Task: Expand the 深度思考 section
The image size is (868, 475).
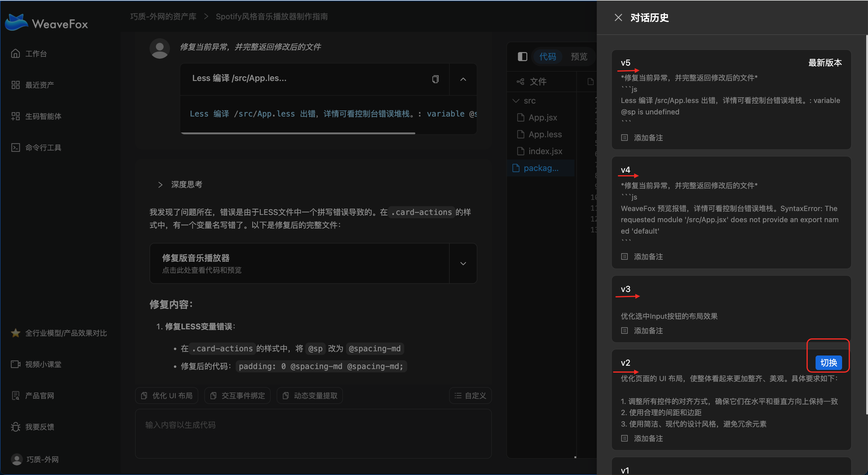Action: pos(160,185)
